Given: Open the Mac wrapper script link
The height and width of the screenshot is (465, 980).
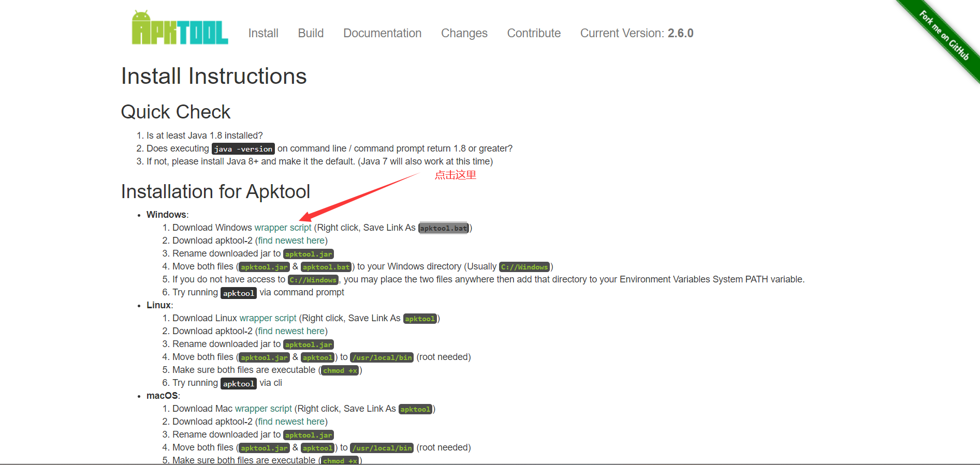Looking at the screenshot, I should [x=264, y=409].
